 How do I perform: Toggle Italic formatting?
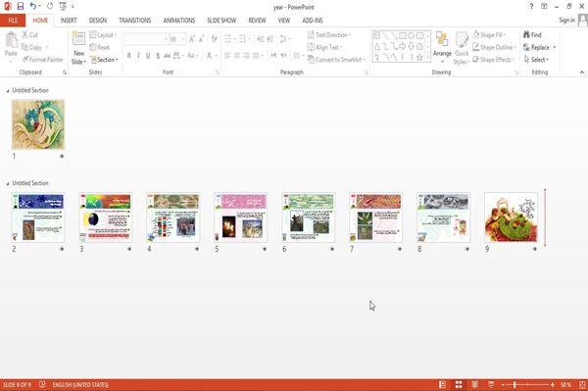click(x=138, y=56)
